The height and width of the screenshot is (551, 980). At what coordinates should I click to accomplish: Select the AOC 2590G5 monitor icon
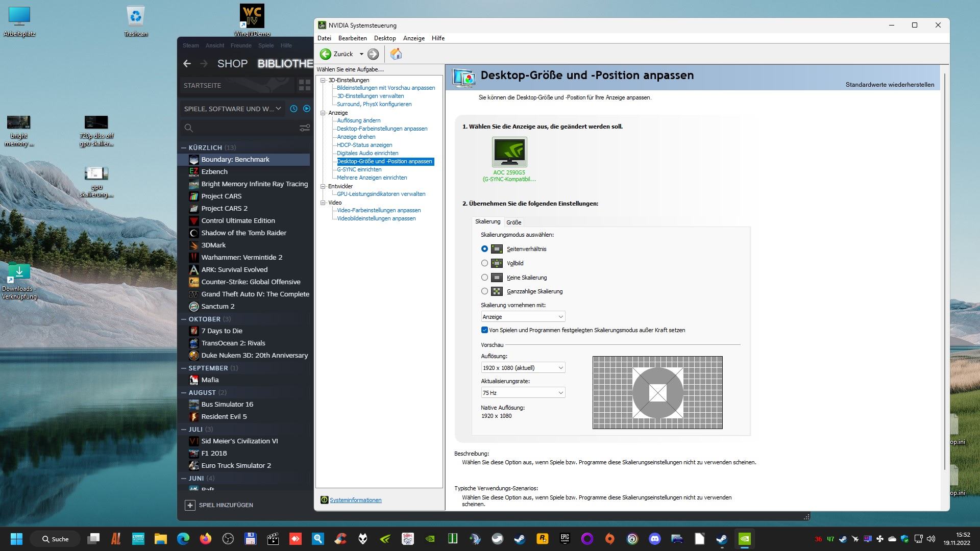[x=509, y=152]
